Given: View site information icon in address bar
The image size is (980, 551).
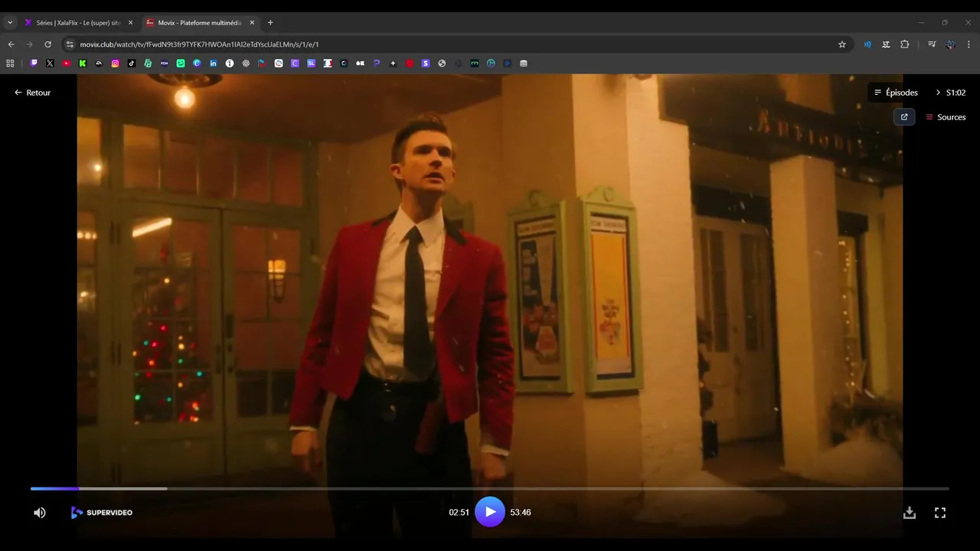Looking at the screenshot, I should click(x=70, y=44).
